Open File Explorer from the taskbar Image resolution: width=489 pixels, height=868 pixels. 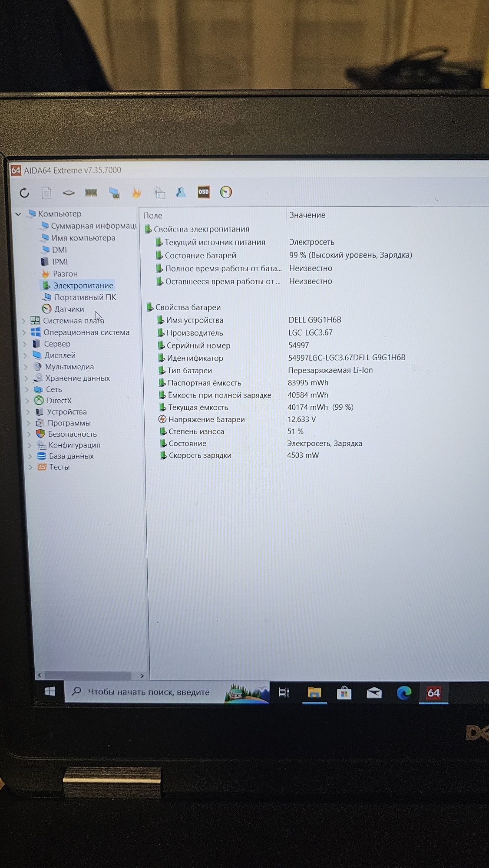(x=314, y=692)
